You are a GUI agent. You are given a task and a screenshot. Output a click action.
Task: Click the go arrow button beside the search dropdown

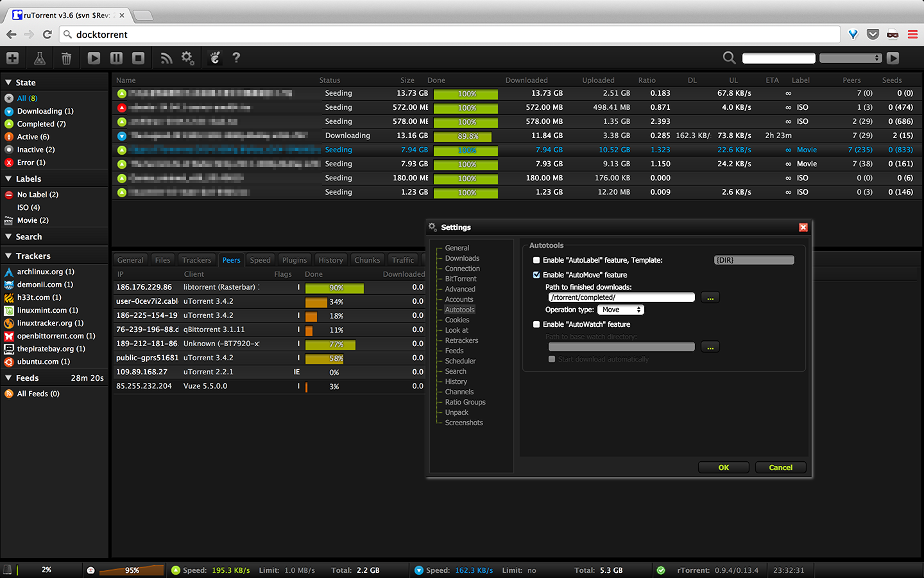click(x=893, y=58)
